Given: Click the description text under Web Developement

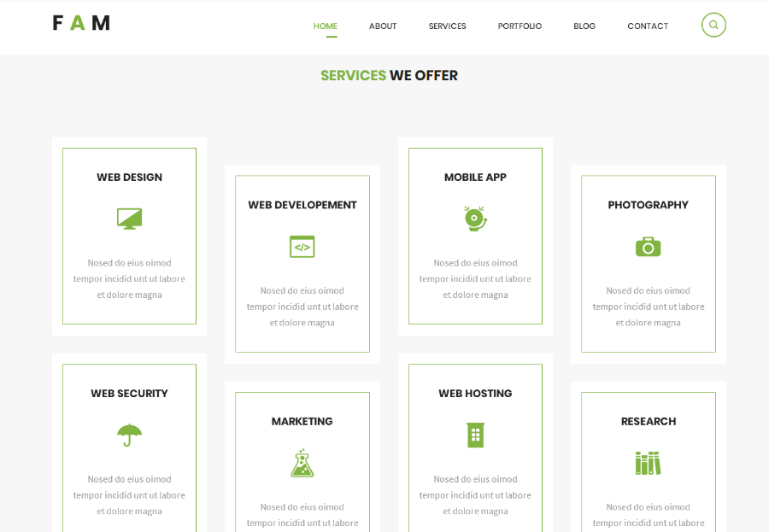Looking at the screenshot, I should point(302,307).
